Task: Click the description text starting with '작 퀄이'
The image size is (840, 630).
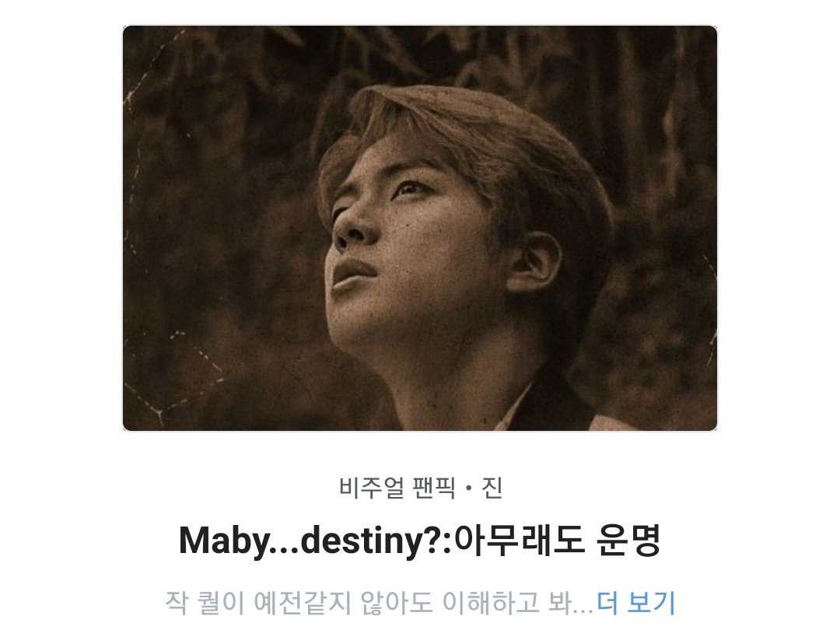Action: (x=380, y=602)
